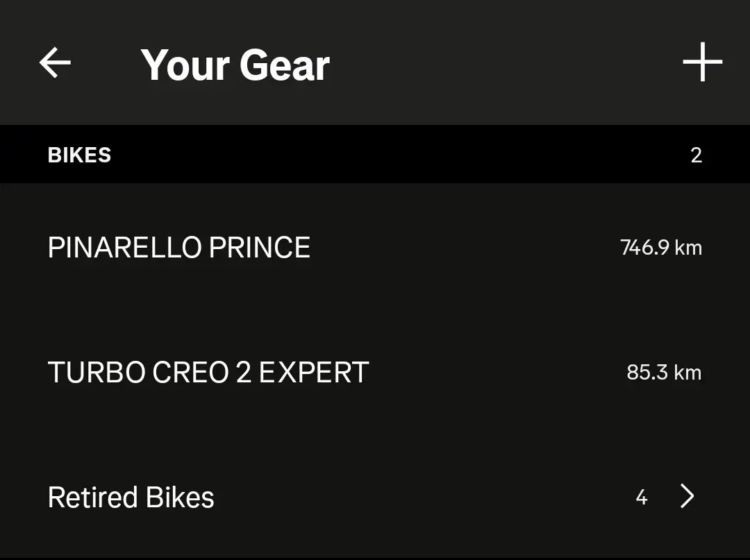Check mileage on the Pinarello Prince

click(660, 248)
